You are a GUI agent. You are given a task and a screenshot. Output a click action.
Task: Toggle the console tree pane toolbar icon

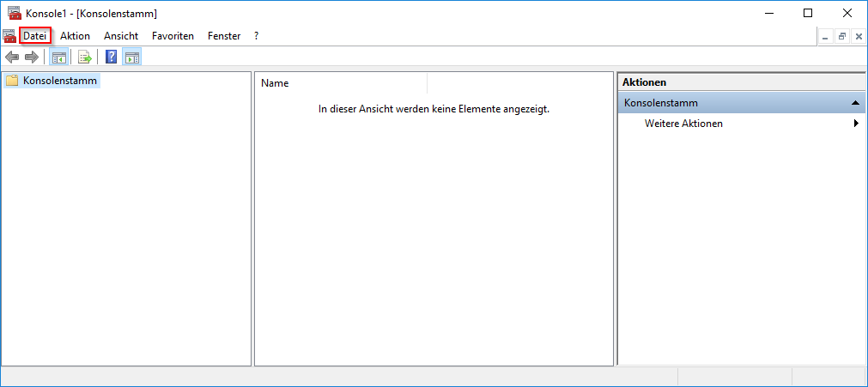[x=59, y=57]
